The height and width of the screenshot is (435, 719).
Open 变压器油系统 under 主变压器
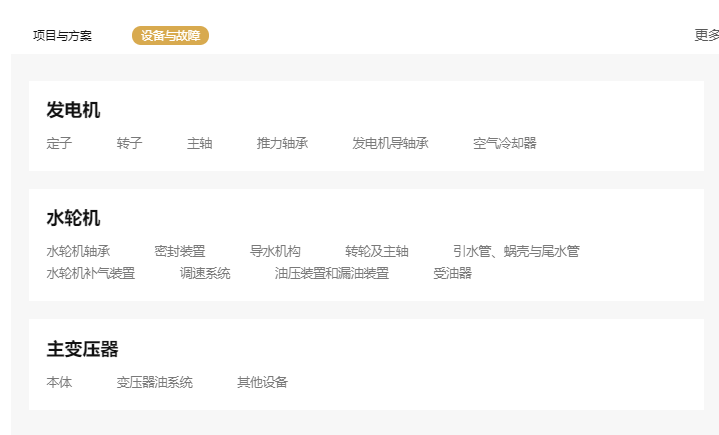(x=154, y=382)
